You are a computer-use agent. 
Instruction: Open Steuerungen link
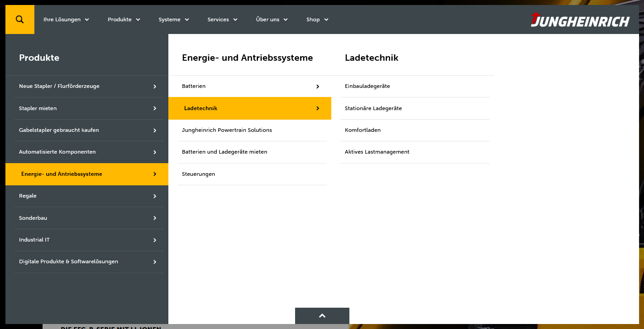pos(198,174)
